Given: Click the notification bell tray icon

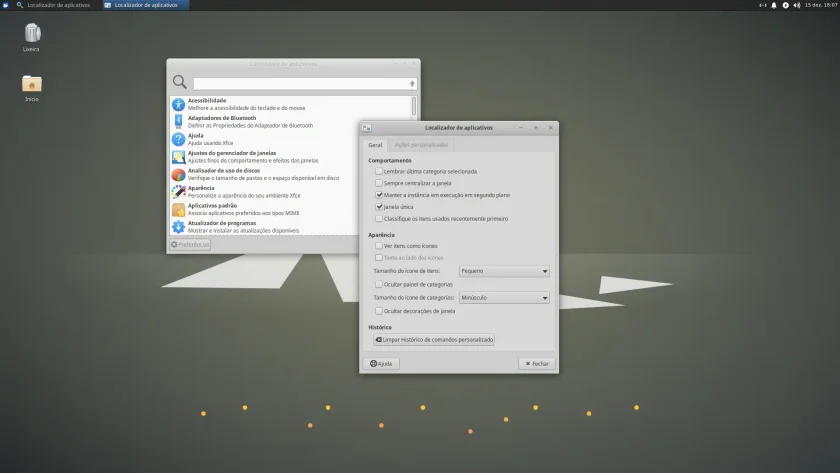Looking at the screenshot, I should click(x=774, y=5).
